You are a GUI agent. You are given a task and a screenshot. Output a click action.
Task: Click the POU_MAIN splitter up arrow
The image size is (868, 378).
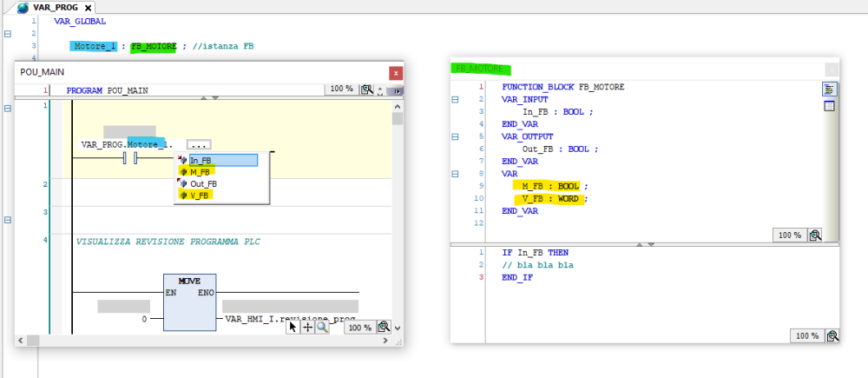coord(204,98)
